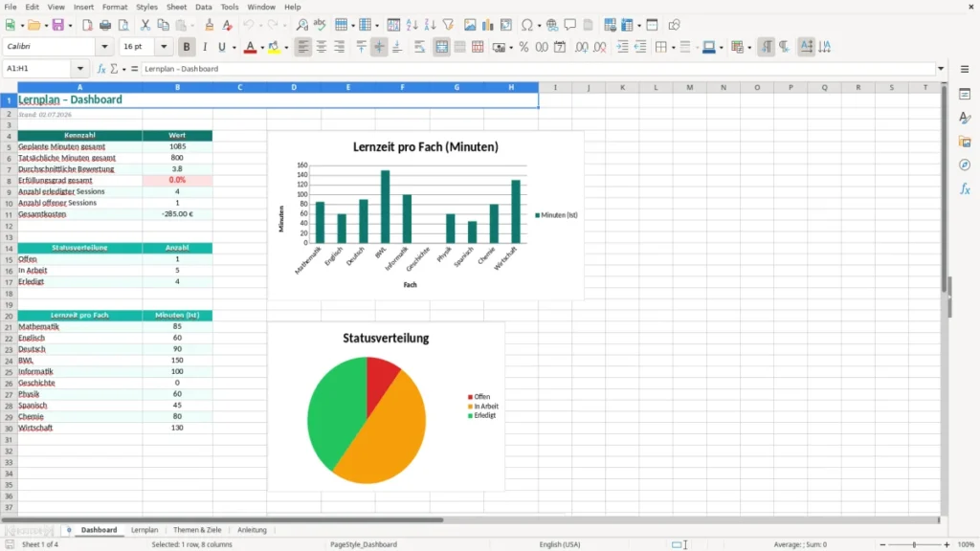Viewport: 980px width, 551px height.
Task: Open the Font Name dropdown
Action: 104,47
